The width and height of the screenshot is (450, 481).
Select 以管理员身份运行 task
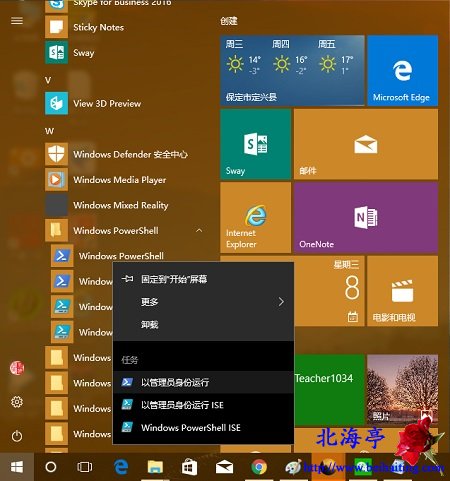[x=203, y=382]
